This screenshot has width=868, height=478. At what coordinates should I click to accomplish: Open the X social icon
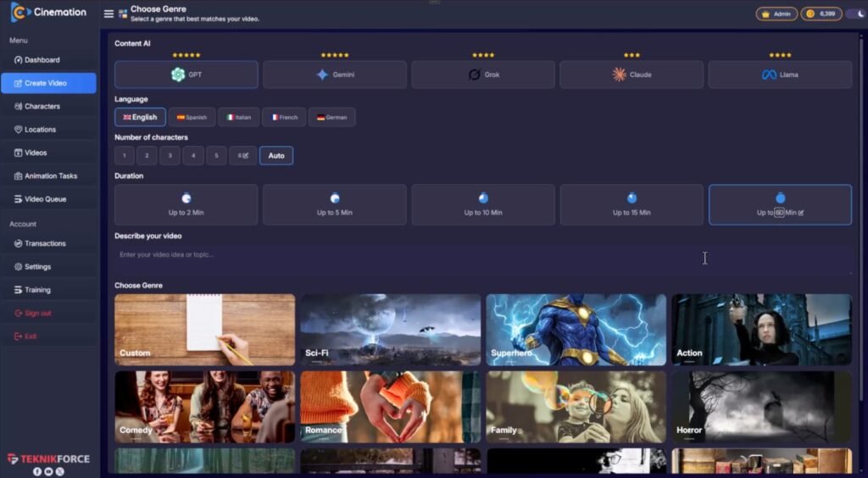[60, 472]
